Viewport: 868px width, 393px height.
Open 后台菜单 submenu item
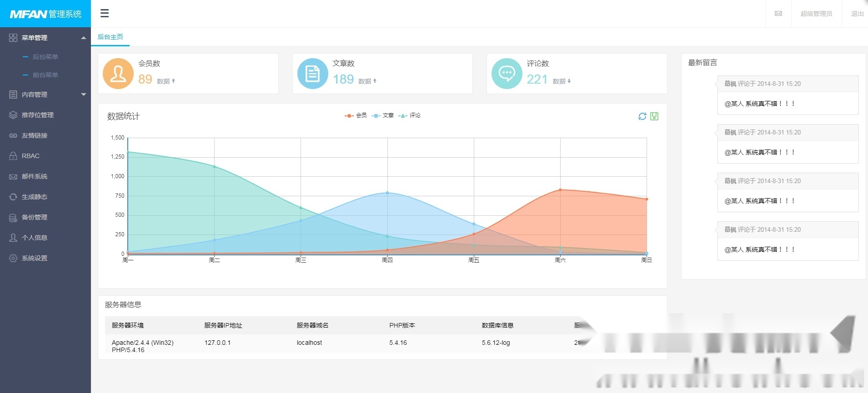[x=45, y=57]
